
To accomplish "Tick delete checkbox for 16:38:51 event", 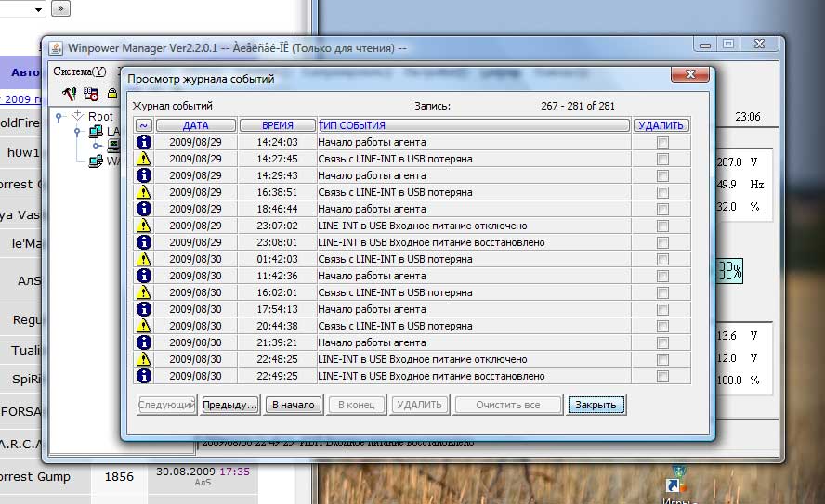I will [662, 192].
